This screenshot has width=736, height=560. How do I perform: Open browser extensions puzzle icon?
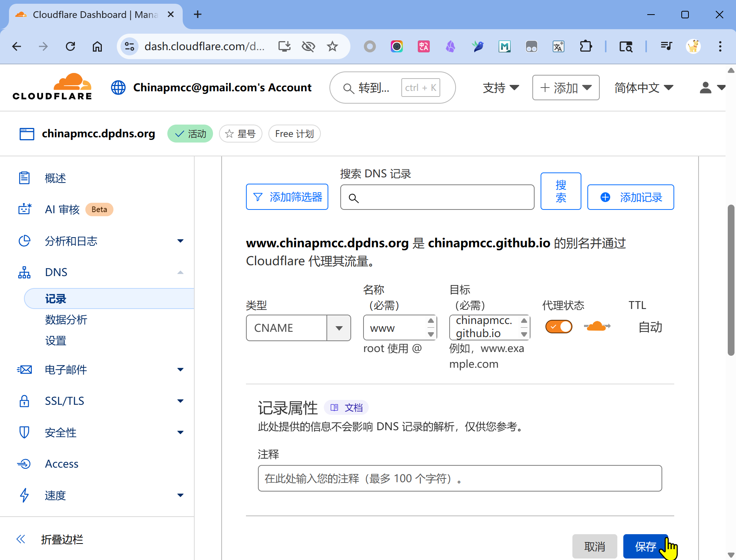click(586, 46)
